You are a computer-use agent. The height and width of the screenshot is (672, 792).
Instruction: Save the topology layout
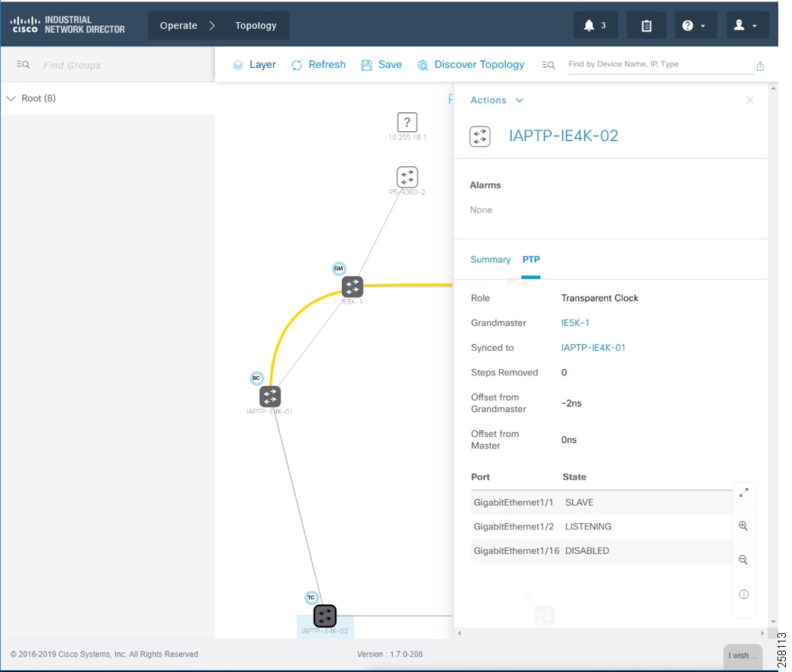390,65
